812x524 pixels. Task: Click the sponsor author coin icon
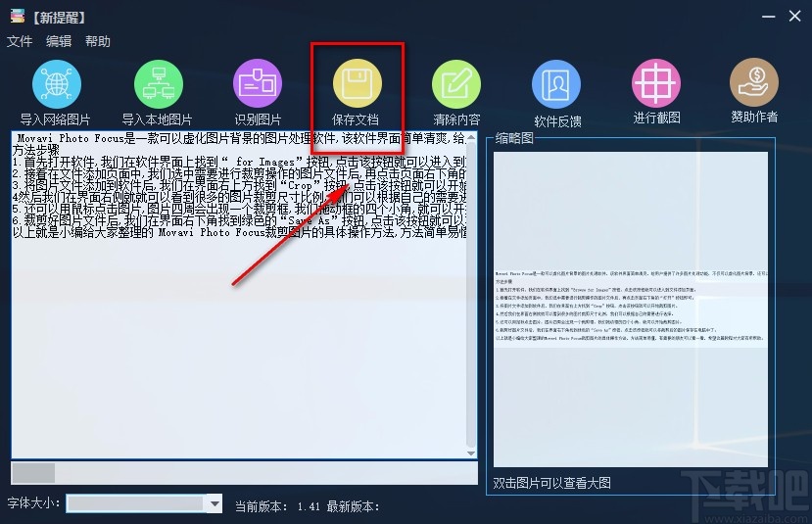coord(754,82)
